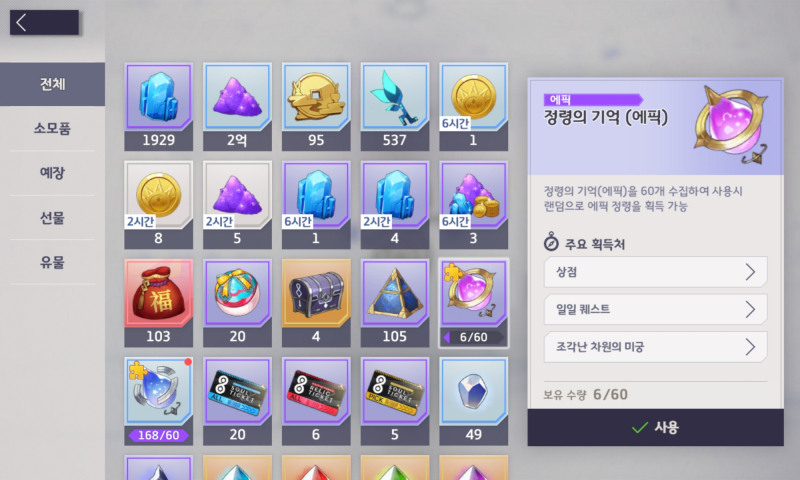Go back using the arrow button
The width and height of the screenshot is (800, 480).
44,22
